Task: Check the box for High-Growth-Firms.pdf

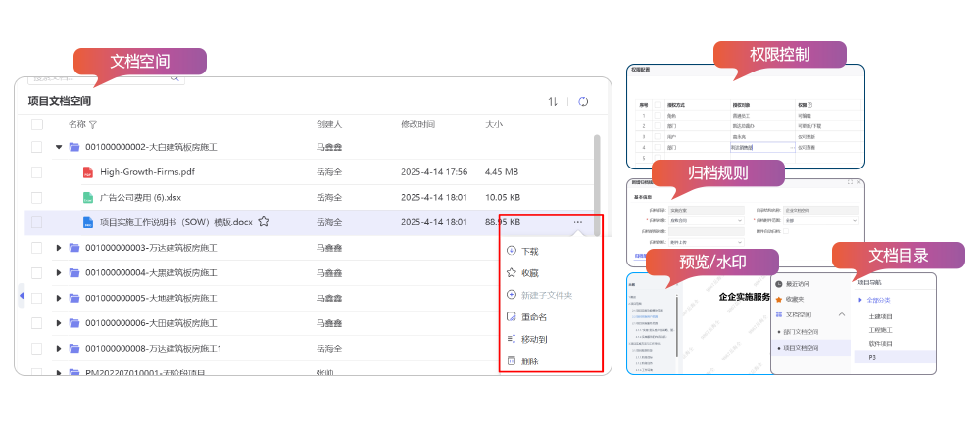Action: click(x=37, y=172)
